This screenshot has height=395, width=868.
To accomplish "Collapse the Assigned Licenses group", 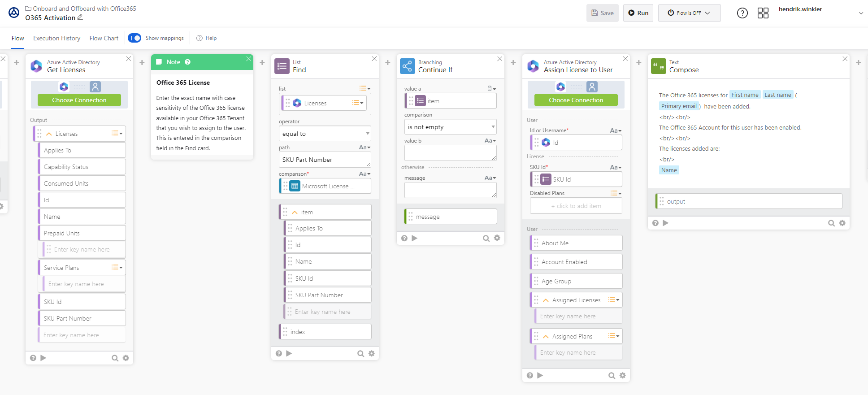I will click(546, 300).
